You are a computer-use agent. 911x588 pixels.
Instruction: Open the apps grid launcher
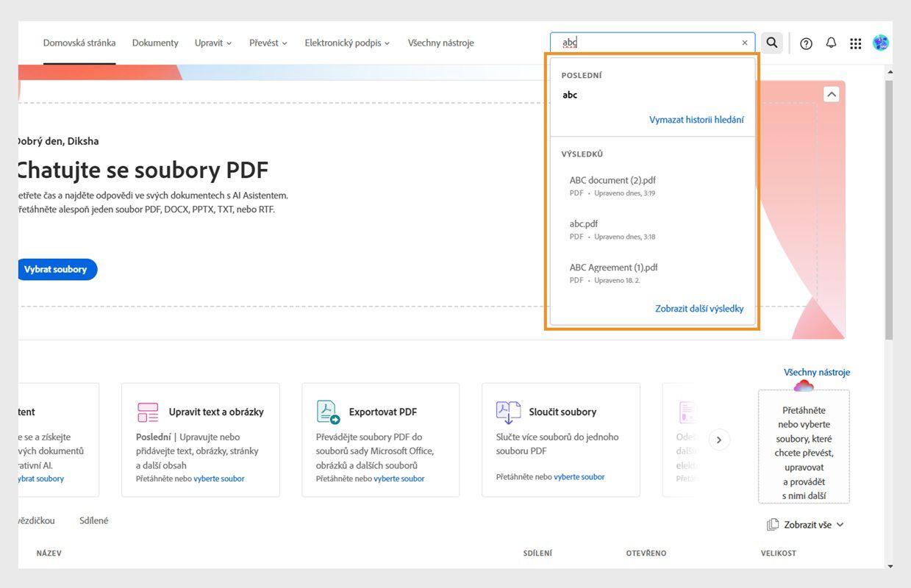pyautogui.click(x=855, y=43)
